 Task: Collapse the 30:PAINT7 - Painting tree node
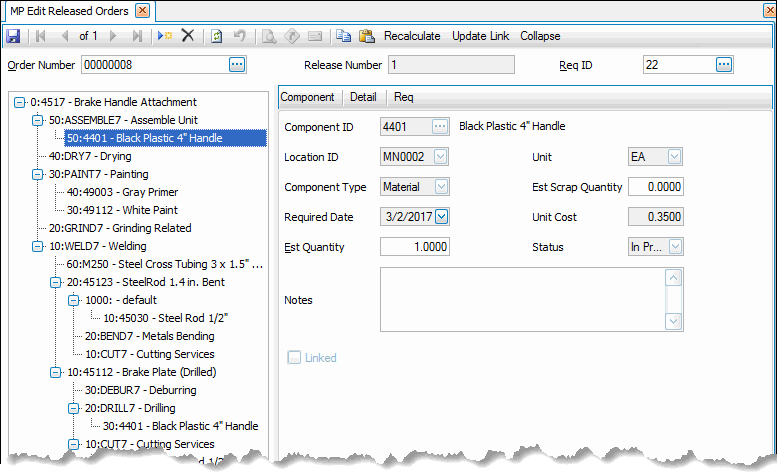coord(38,174)
